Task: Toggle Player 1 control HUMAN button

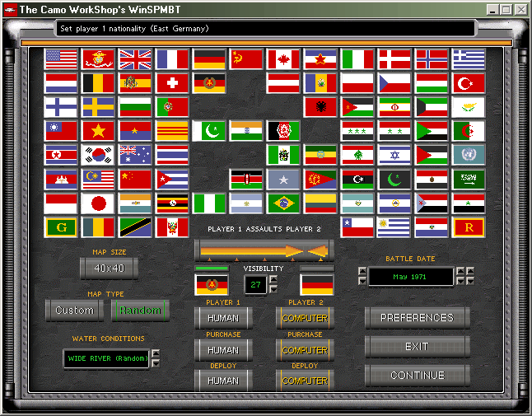Action: tap(223, 318)
